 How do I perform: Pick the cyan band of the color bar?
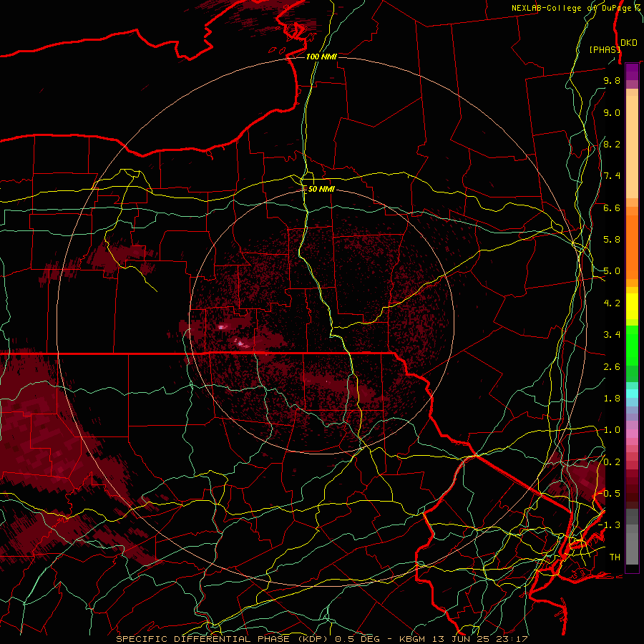pos(632,394)
